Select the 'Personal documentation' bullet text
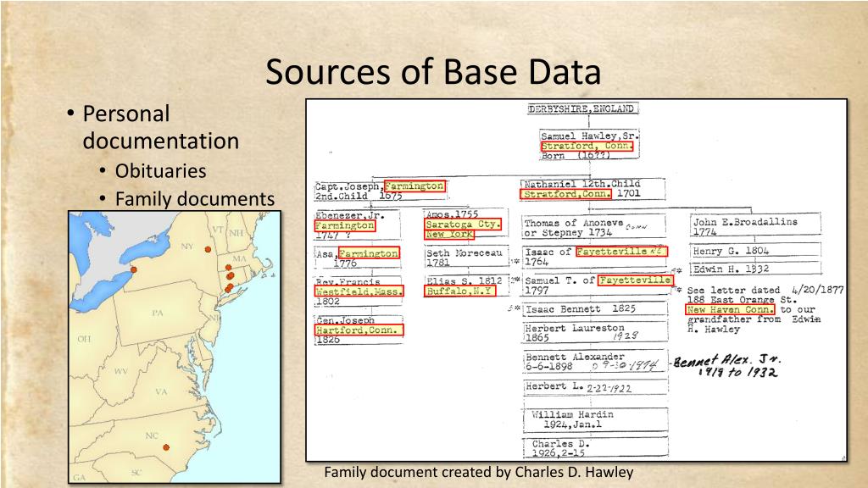The image size is (868, 488). (x=160, y=127)
